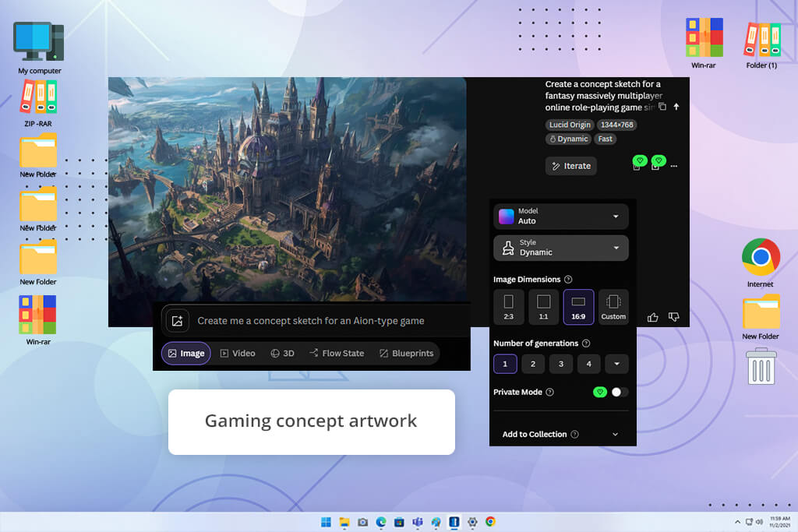Image resolution: width=798 pixels, height=532 pixels.
Task: Click the thumbs down icon
Action: [x=674, y=317]
